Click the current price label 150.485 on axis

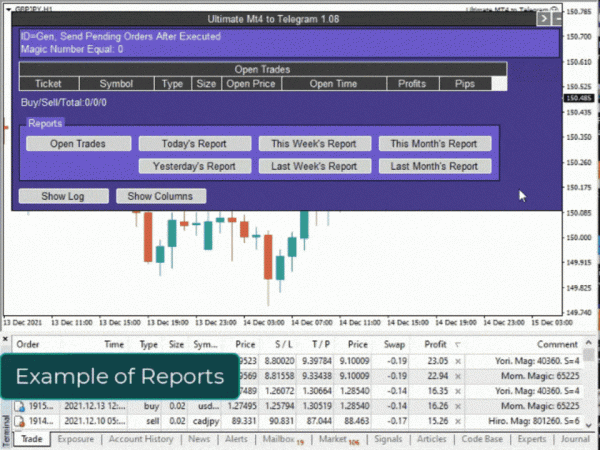pyautogui.click(x=579, y=98)
